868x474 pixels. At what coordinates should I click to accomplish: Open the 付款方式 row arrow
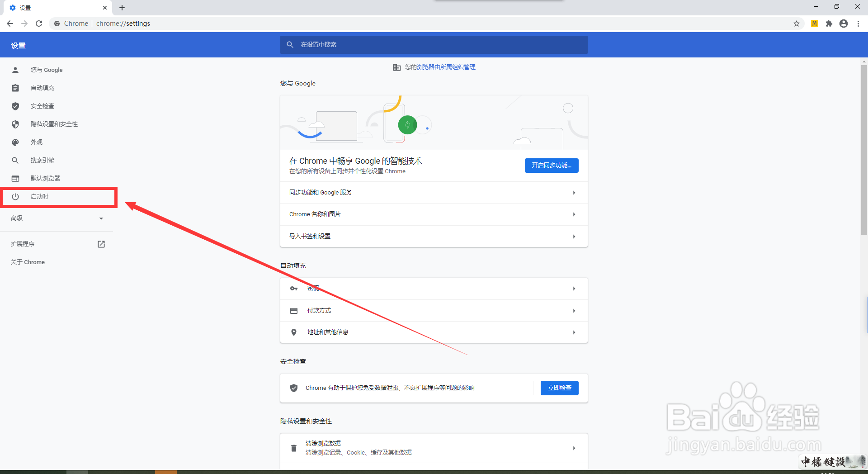click(x=574, y=311)
